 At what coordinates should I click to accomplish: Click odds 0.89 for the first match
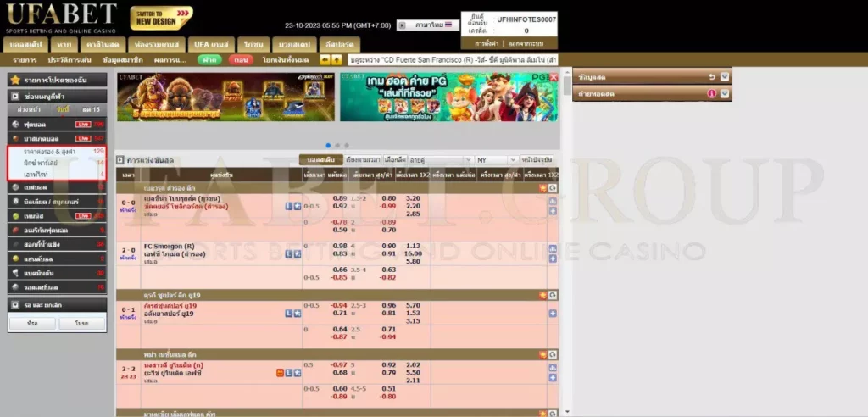[x=339, y=198]
